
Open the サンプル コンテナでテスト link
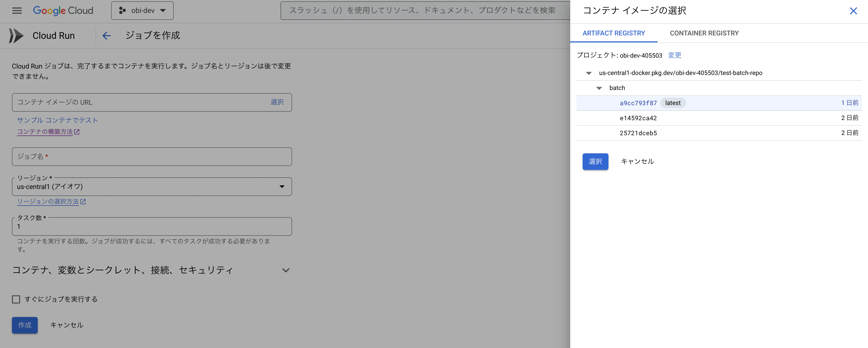tap(57, 120)
